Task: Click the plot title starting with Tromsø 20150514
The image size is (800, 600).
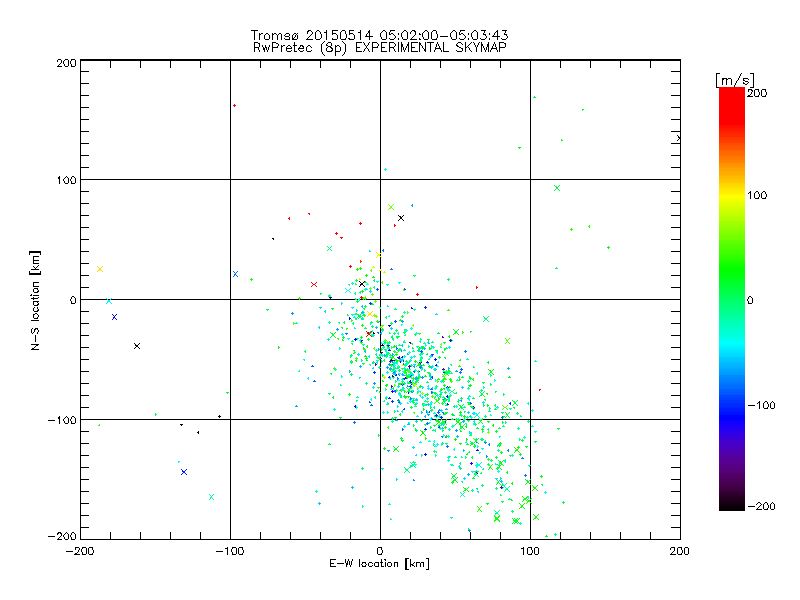Action: coord(379,35)
